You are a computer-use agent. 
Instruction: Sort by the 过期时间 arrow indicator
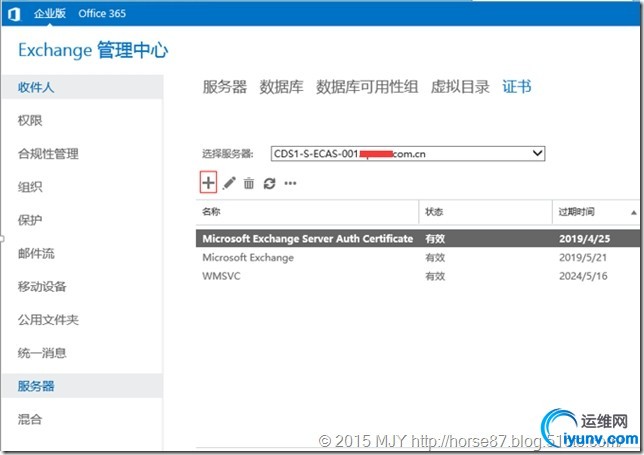click(x=633, y=212)
